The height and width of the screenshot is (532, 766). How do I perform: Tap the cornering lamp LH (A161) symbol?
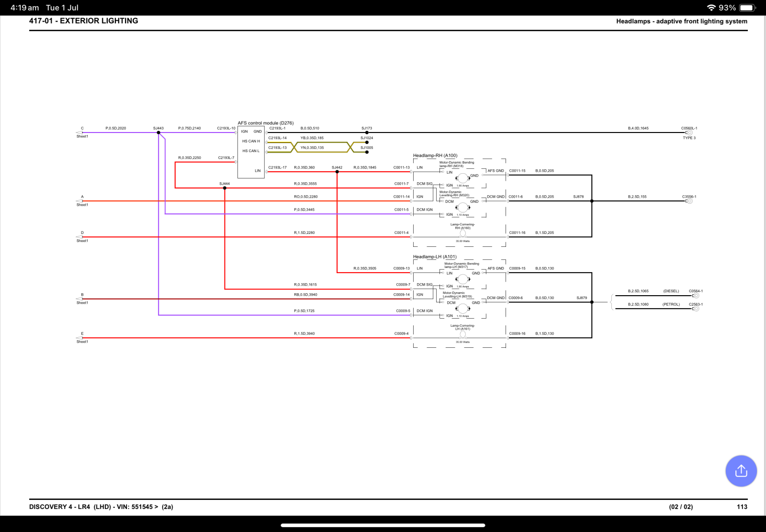[463, 335]
